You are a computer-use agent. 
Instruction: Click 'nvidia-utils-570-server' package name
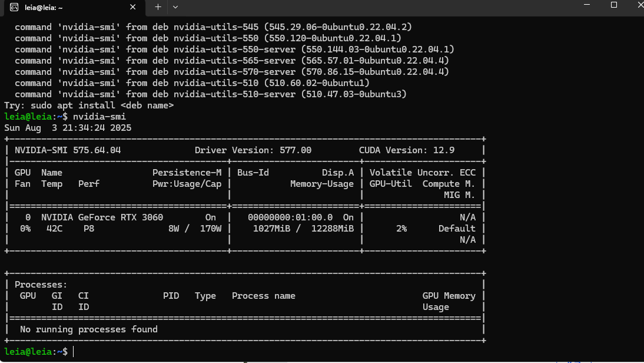point(234,71)
